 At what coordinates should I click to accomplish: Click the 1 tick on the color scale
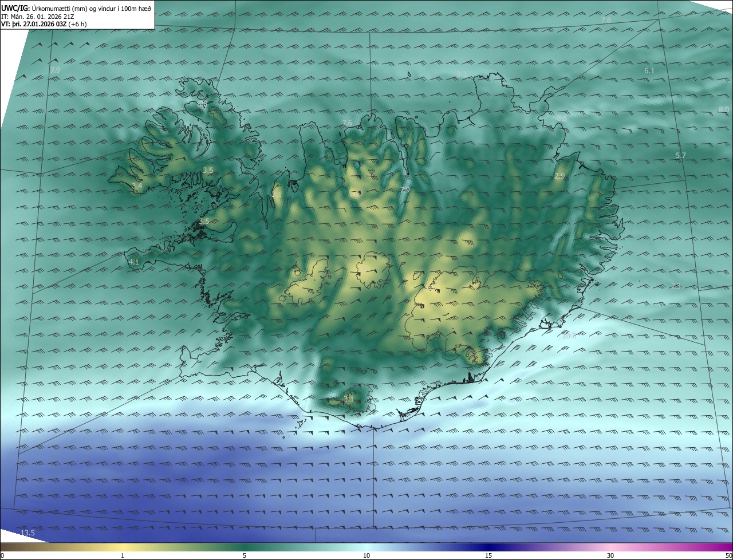123,555
